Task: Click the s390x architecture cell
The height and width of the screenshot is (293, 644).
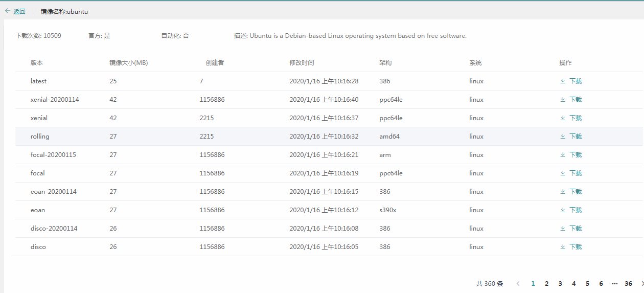Action: pyautogui.click(x=388, y=210)
